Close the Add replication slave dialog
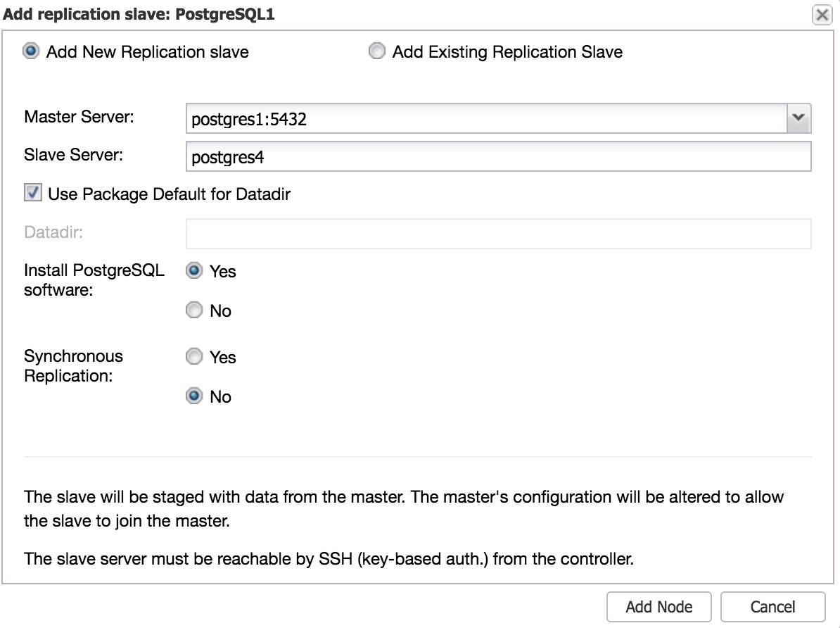 point(822,15)
